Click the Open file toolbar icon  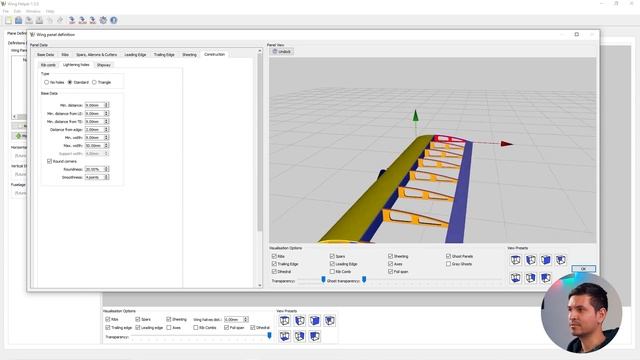(19, 20)
